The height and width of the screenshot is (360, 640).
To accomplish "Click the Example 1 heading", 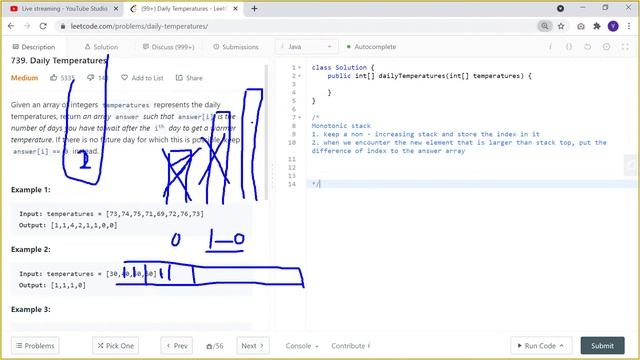I will 31,189.
